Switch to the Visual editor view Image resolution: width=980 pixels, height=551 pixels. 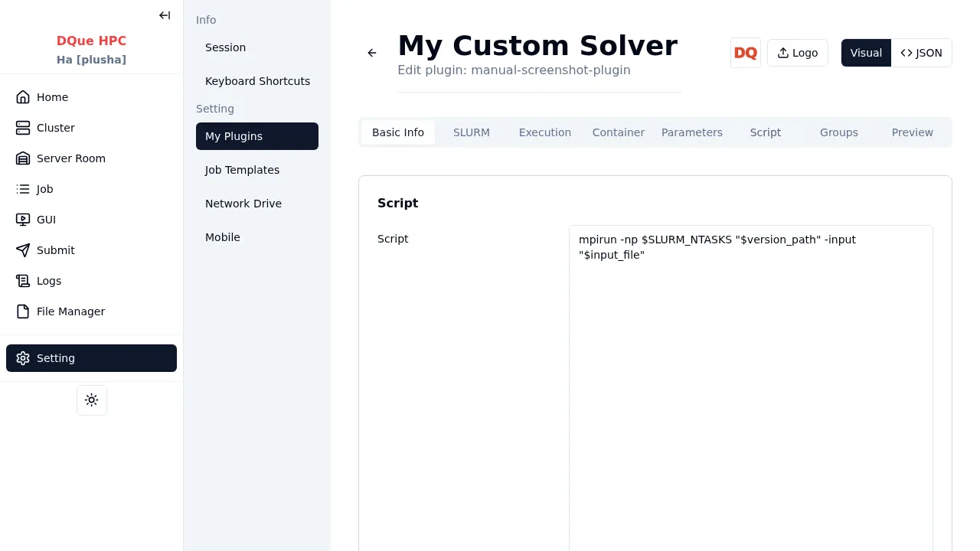[866, 53]
